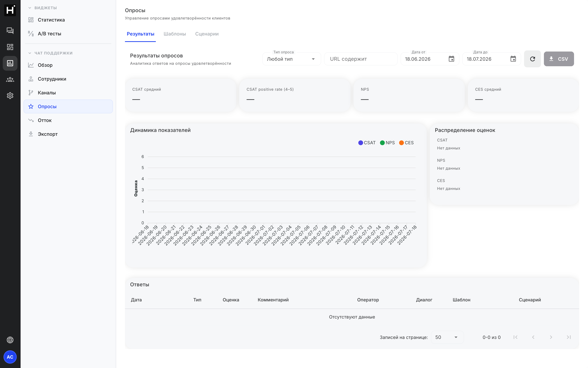Screen dimensions: 588x368
Task: Open the records-per-page dropdown showing 50
Action: coord(447,337)
